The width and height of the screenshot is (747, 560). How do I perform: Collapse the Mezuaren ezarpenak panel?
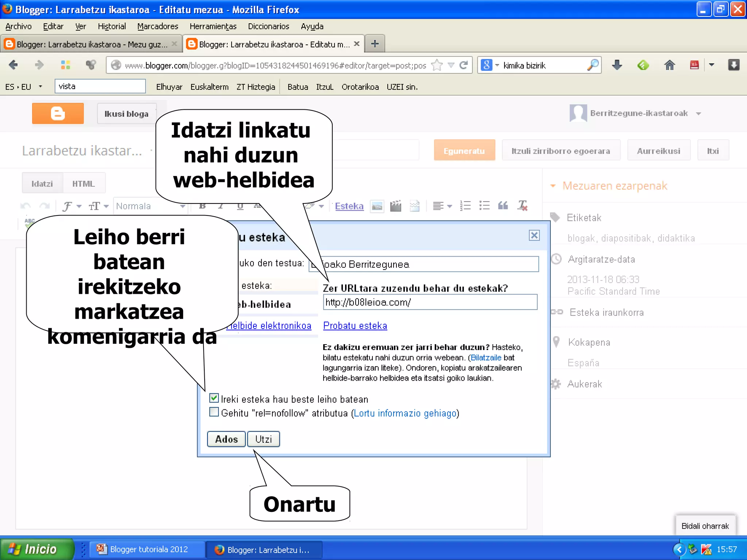[x=553, y=186]
